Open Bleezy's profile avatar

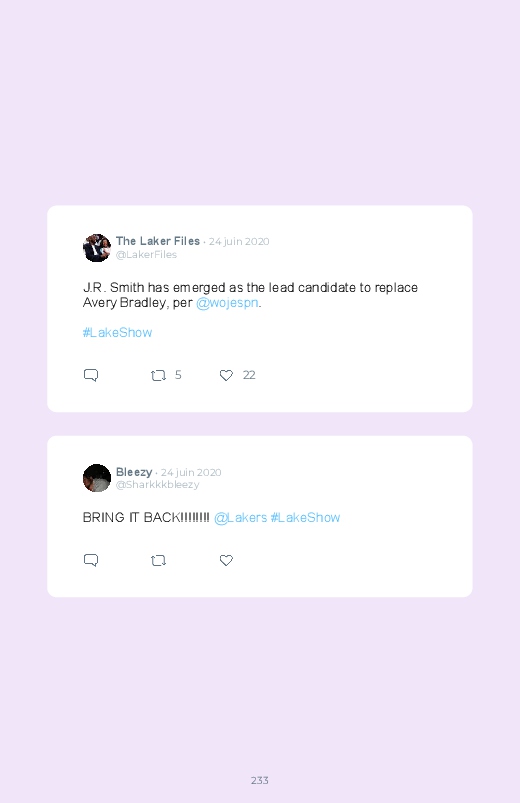click(x=97, y=478)
